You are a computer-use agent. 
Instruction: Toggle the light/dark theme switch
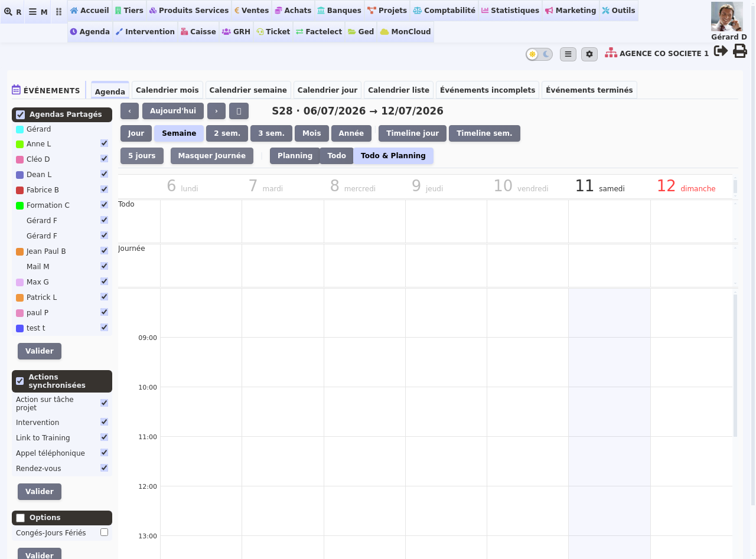tap(539, 54)
